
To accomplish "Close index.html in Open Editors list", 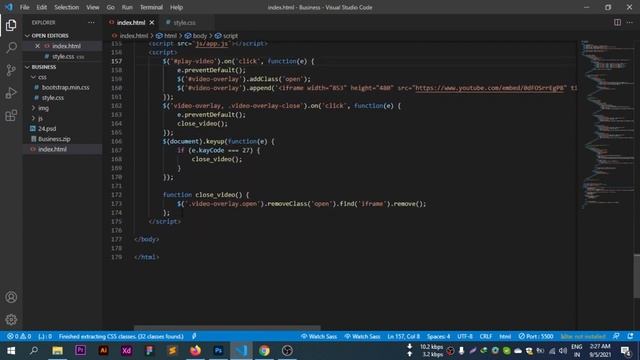I will [x=37, y=46].
